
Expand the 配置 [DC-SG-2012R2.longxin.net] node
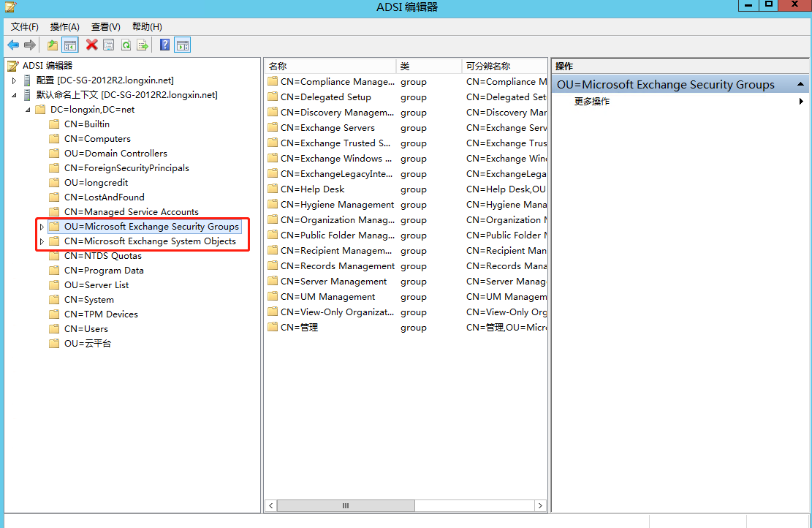13,80
